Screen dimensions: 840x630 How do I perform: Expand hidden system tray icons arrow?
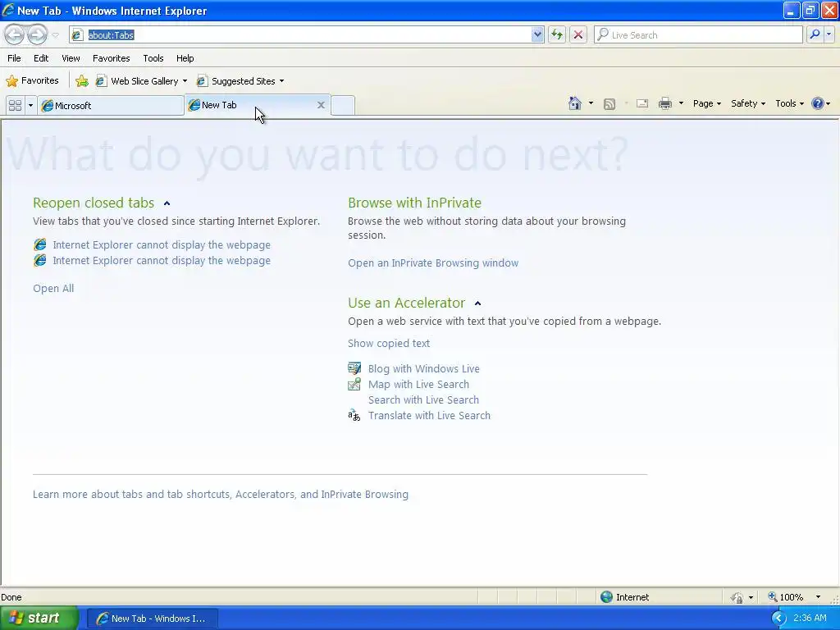pos(778,619)
